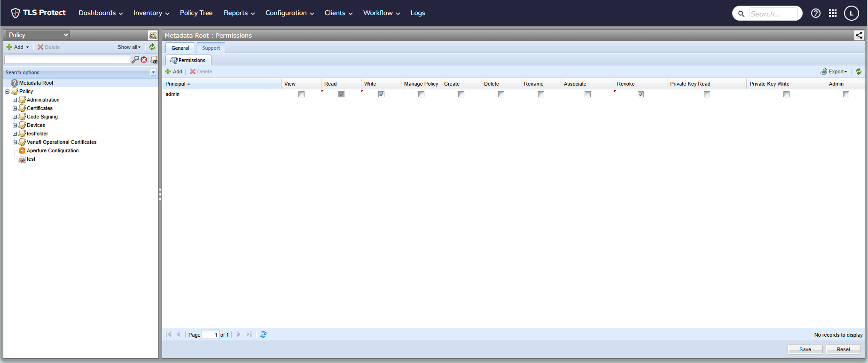The image size is (868, 363).
Task: Click the share icon in Permissions header
Action: tap(859, 35)
